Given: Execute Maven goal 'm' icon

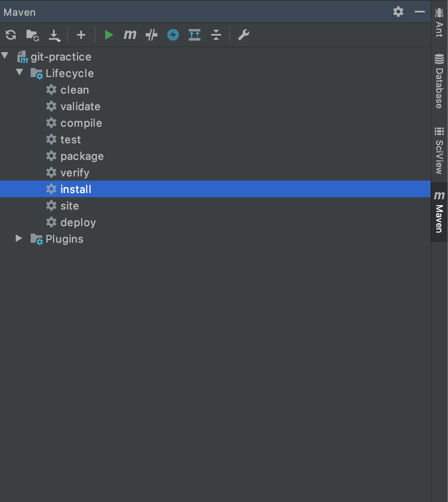Looking at the screenshot, I should click(130, 35).
